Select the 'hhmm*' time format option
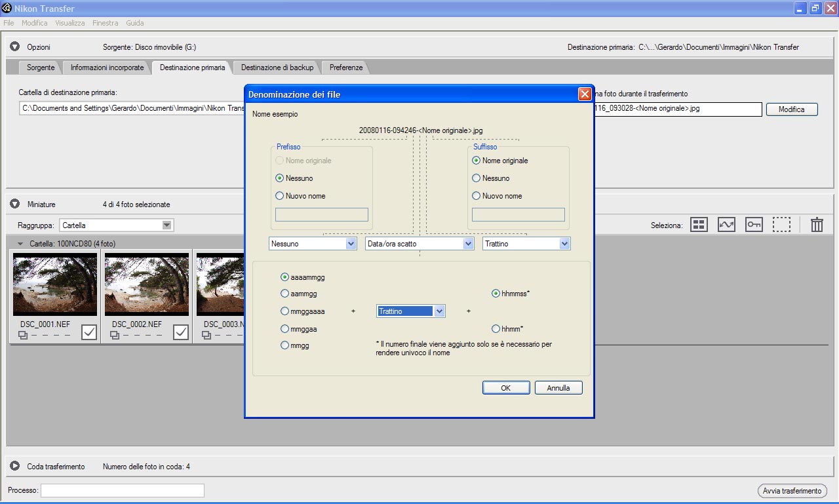Screen dimensions: 839x504 496,329
